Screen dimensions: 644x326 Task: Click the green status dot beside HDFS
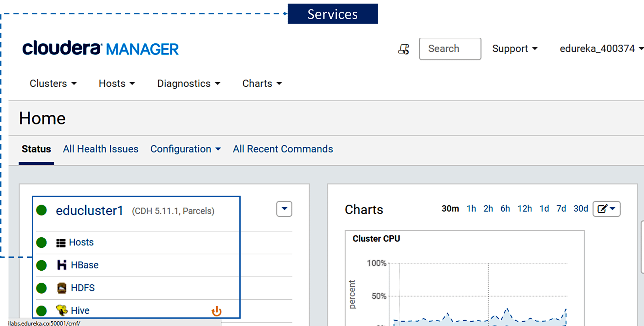[x=42, y=288]
